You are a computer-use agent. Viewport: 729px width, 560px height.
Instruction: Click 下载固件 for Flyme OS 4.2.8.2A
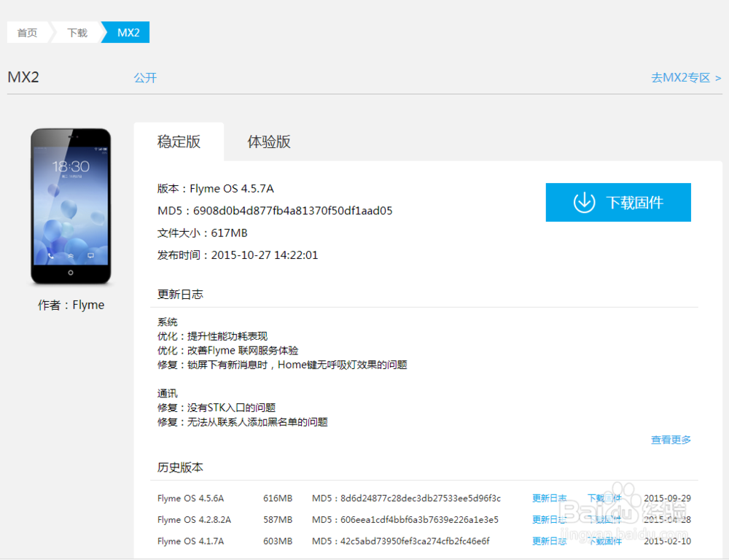pos(604,520)
